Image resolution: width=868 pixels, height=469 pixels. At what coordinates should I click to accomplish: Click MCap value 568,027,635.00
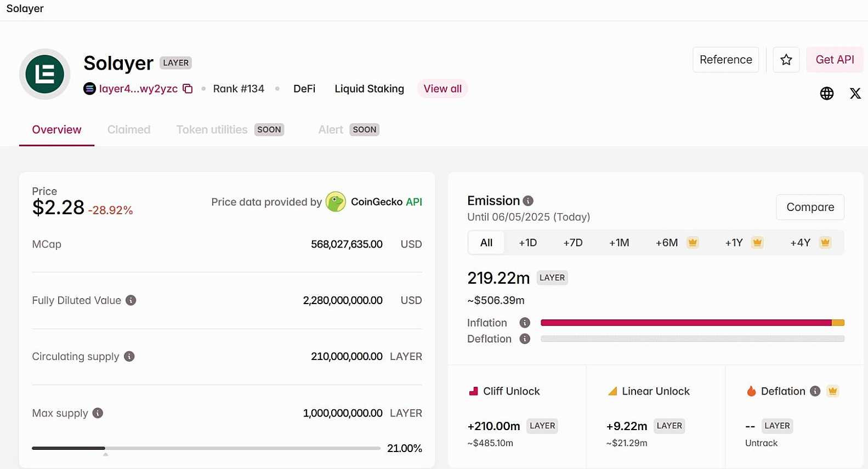coord(347,244)
